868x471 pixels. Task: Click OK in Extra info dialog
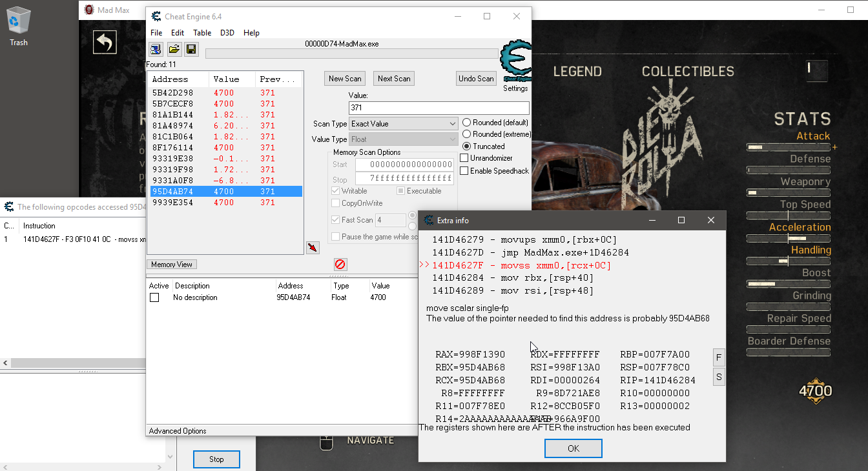(x=573, y=448)
